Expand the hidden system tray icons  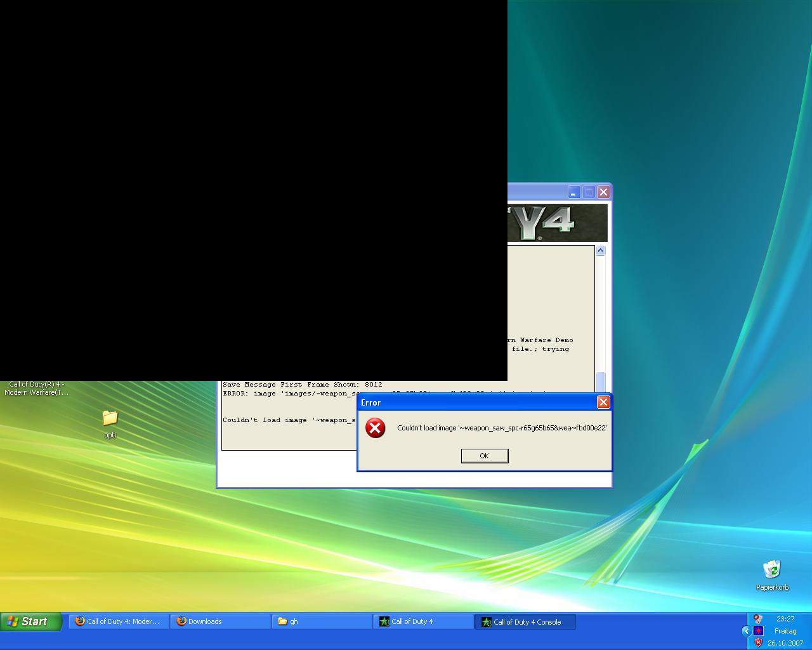point(746,630)
